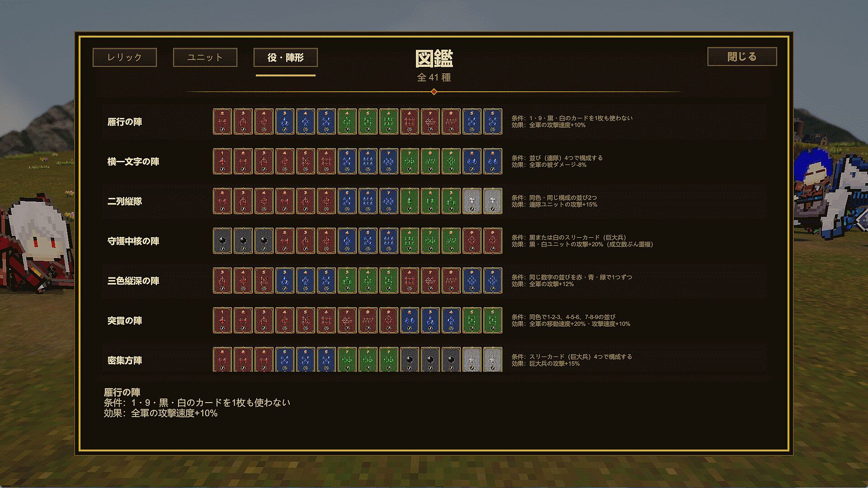Click the 全 41 種 count label
Screen dimensions: 868x488
tap(434, 77)
